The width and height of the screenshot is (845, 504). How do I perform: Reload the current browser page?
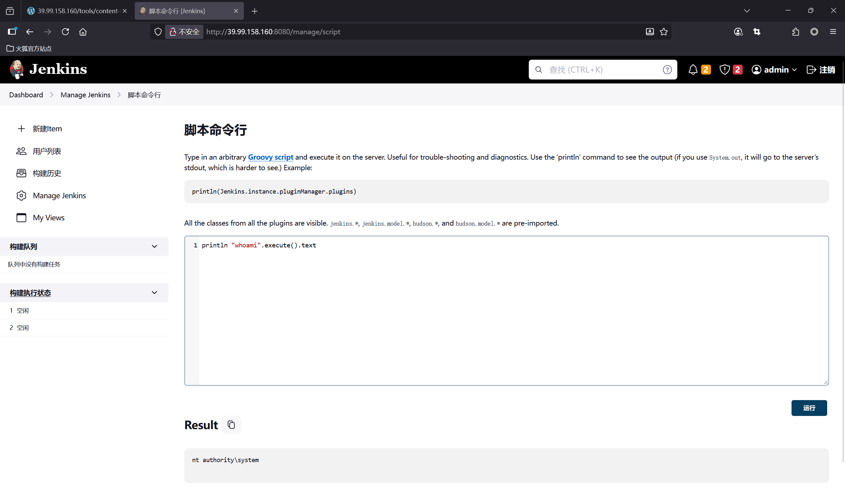coord(65,32)
